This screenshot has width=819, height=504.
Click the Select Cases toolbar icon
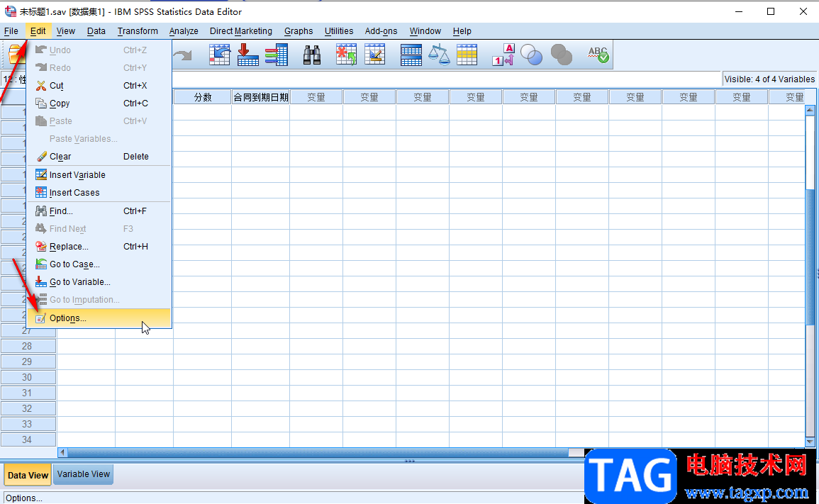[x=467, y=55]
